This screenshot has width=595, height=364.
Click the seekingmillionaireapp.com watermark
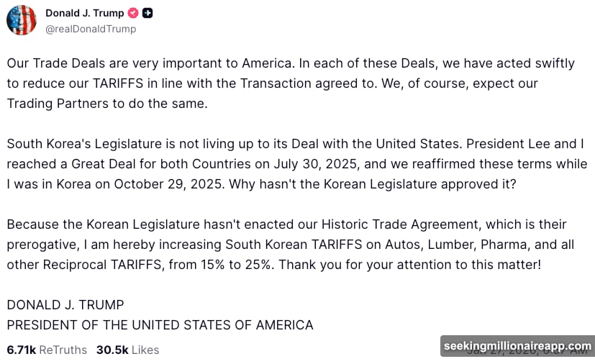click(x=517, y=346)
